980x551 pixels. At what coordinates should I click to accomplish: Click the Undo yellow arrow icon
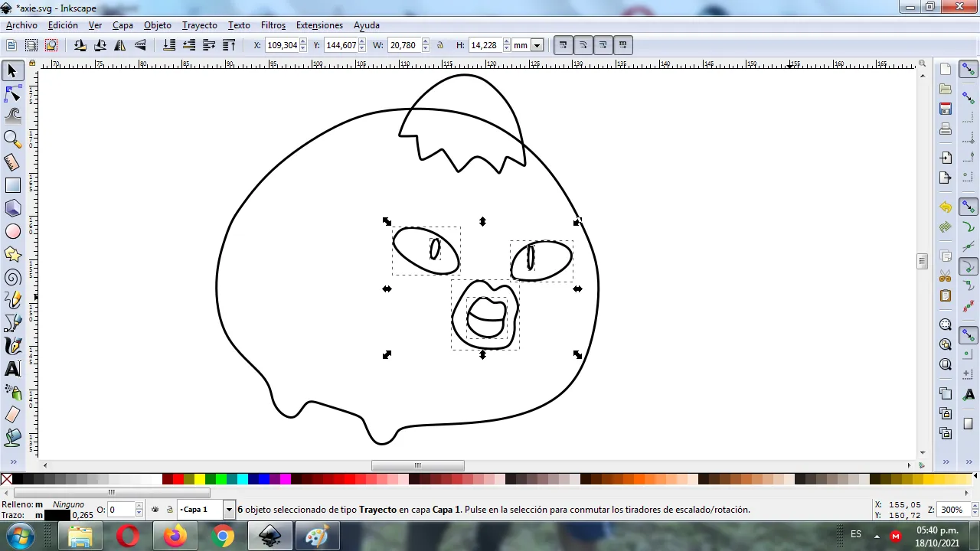click(x=946, y=207)
